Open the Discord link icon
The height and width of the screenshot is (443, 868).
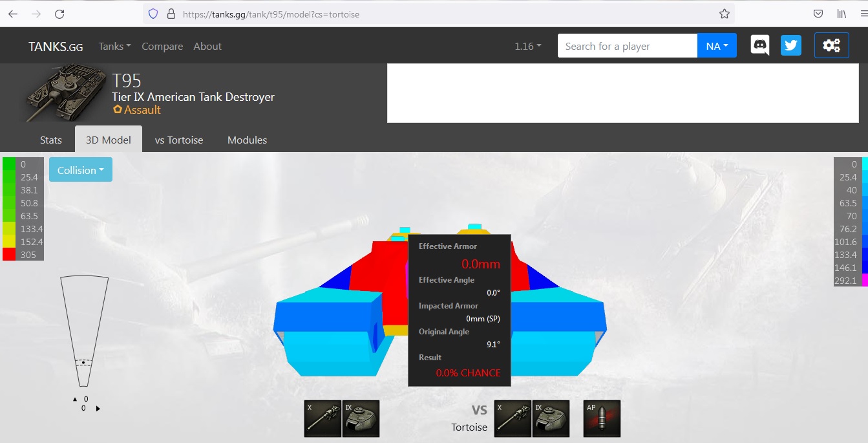759,45
